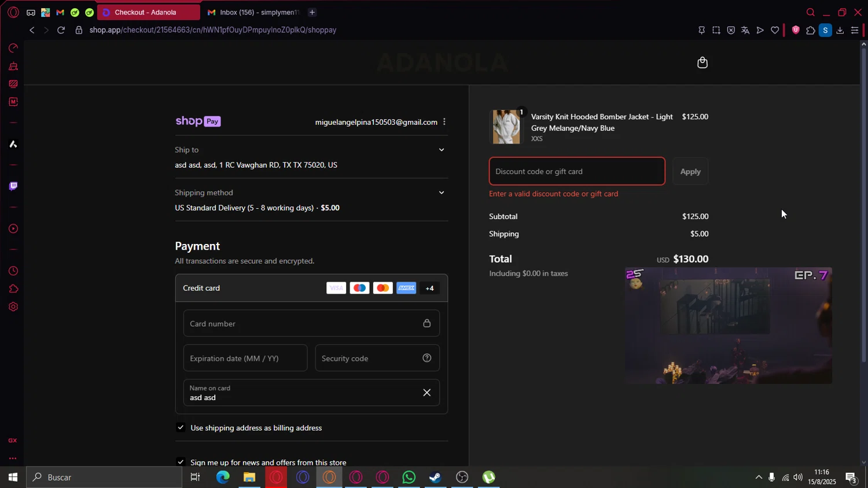Take a snapshot with toolbar snapshot icon
Image resolution: width=868 pixels, height=488 pixels.
click(x=716, y=30)
